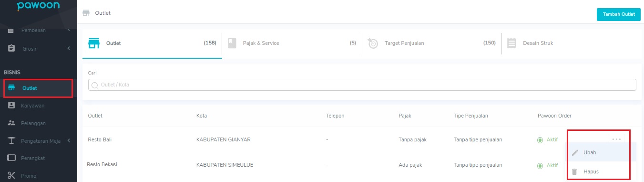This screenshot has width=644, height=182.
Task: Click the Pembelian sidebar icon
Action: coord(11,31)
